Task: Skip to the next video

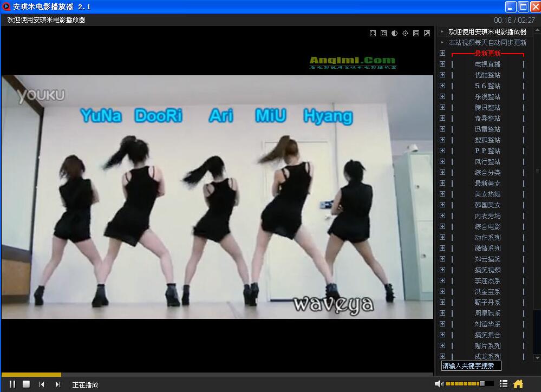Action: (x=57, y=384)
